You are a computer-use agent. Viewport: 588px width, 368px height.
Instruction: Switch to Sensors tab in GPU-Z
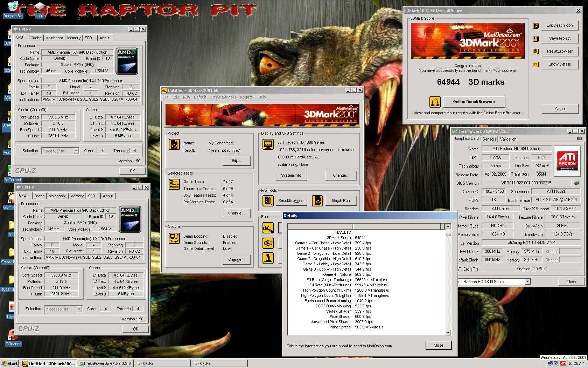(x=489, y=139)
